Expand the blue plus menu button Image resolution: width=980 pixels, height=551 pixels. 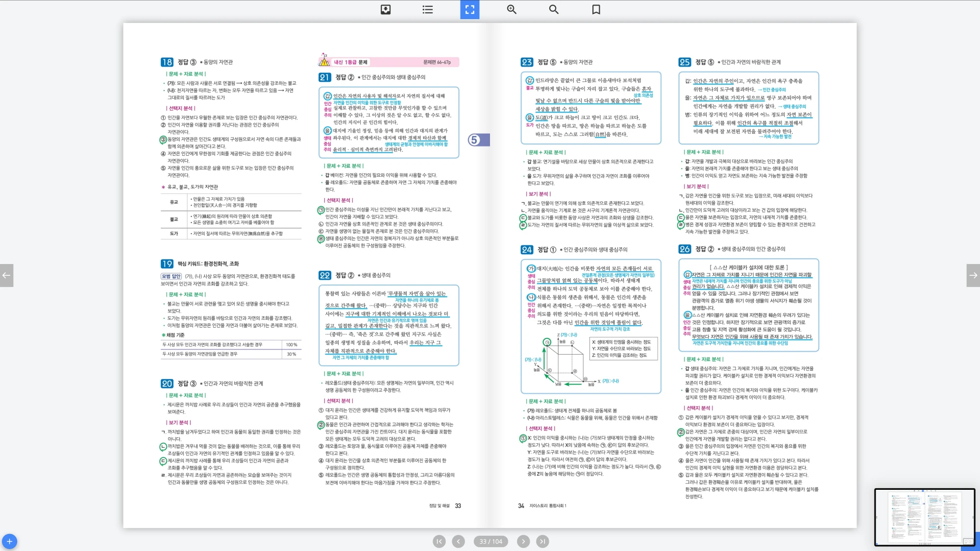pos(9,541)
